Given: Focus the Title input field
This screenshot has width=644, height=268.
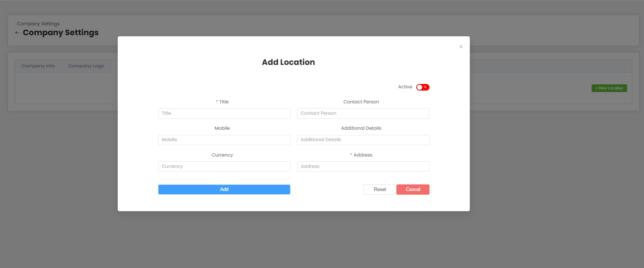Looking at the screenshot, I should [x=224, y=113].
